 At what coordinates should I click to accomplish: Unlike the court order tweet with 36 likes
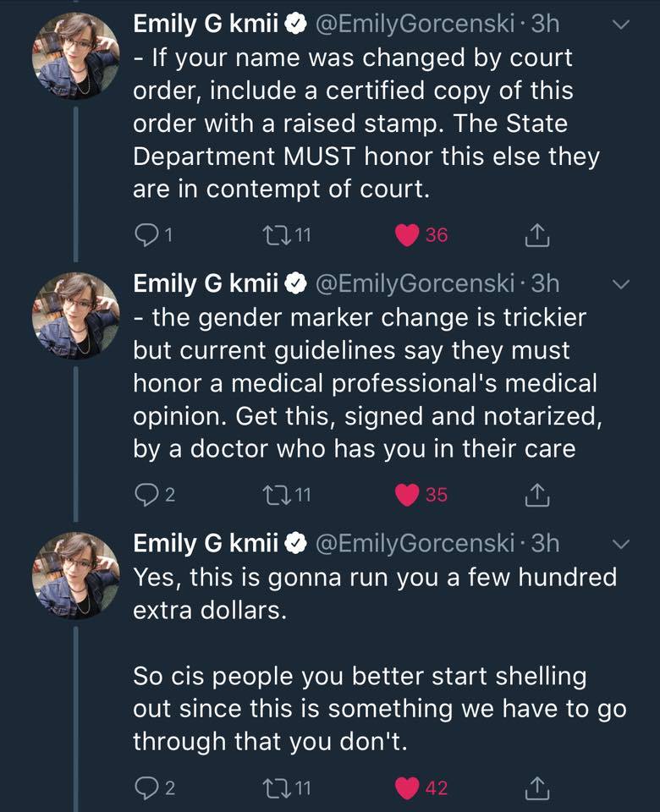[410, 236]
